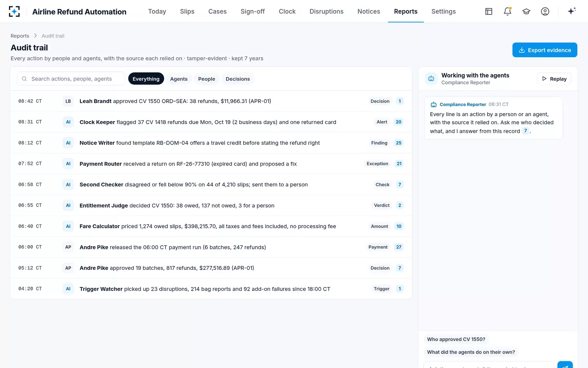This screenshot has height=368, width=588.
Task: Switch to the Disruptions tab
Action: [326, 11]
